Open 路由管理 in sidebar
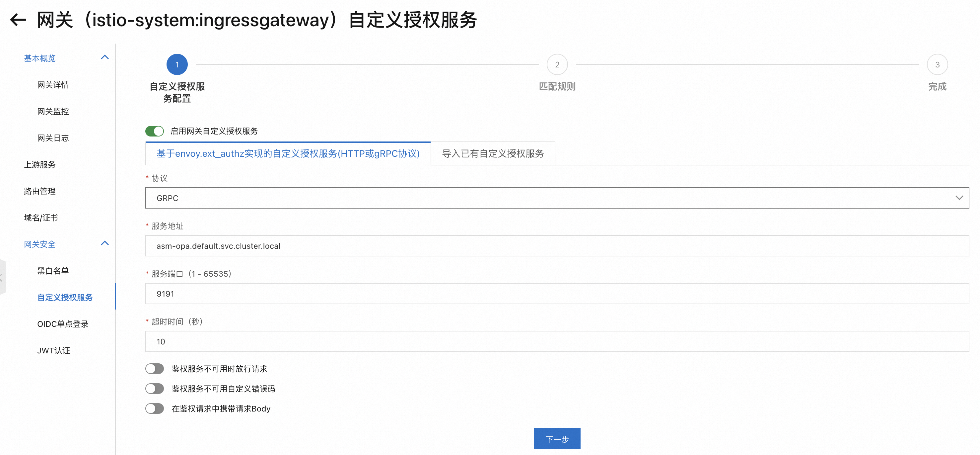The width and height of the screenshot is (980, 455). tap(40, 191)
